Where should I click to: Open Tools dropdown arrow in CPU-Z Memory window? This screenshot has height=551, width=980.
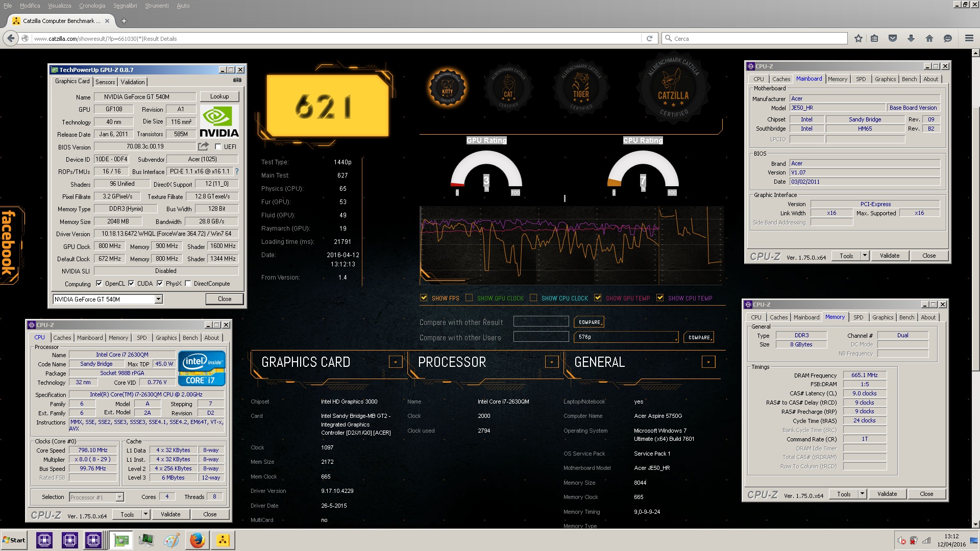point(862,494)
